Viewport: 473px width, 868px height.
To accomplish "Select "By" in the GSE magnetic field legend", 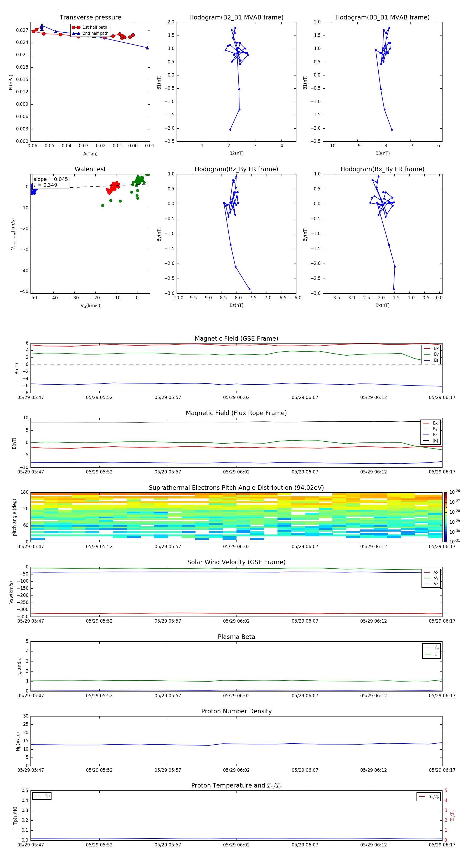I will click(x=431, y=355).
